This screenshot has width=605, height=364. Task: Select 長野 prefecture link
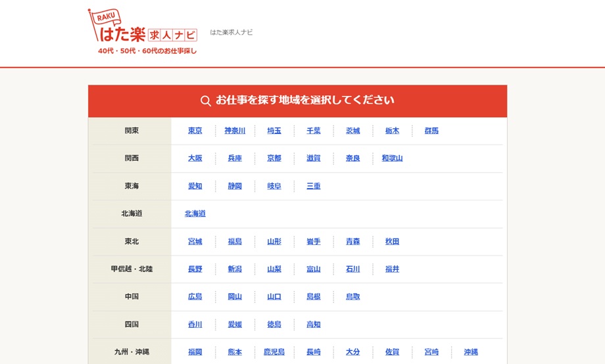pos(195,269)
